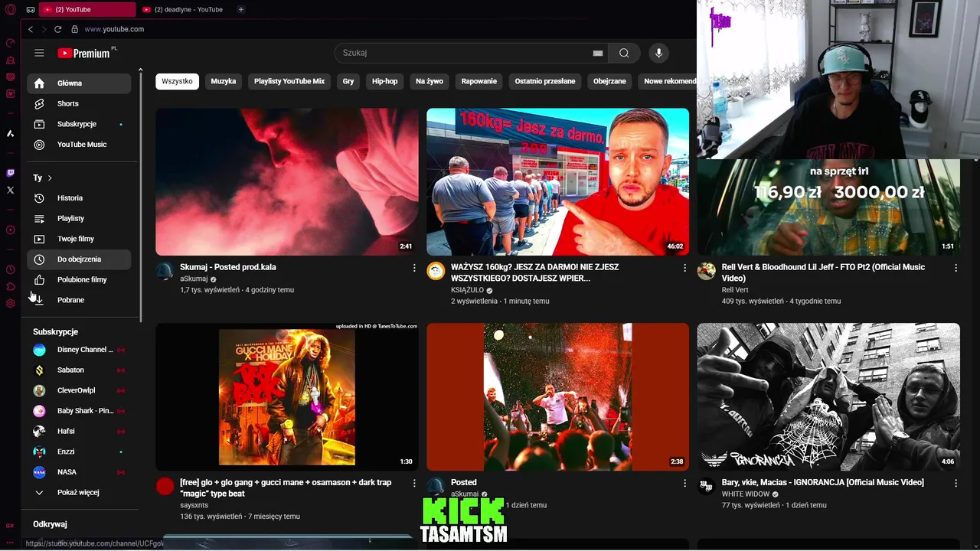Open X (Twitter) in Opera sidebar
This screenshot has height=551, width=980.
point(10,190)
